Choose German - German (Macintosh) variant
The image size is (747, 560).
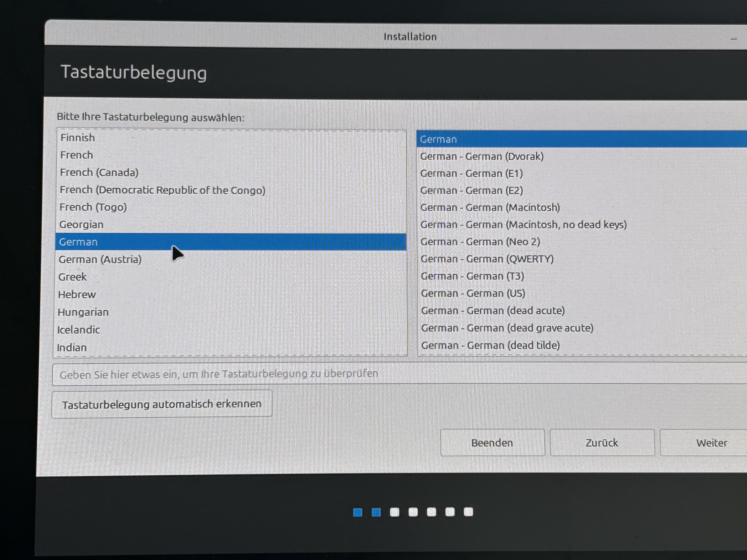coord(490,207)
